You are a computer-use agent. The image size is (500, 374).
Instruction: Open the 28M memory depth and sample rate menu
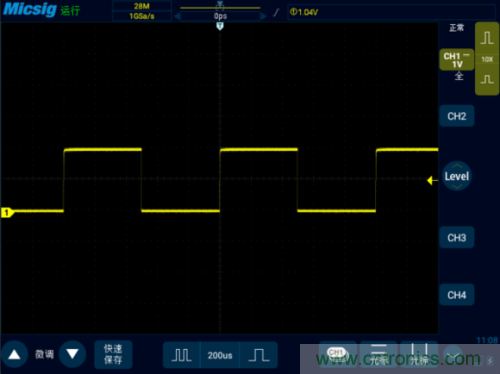point(142,11)
